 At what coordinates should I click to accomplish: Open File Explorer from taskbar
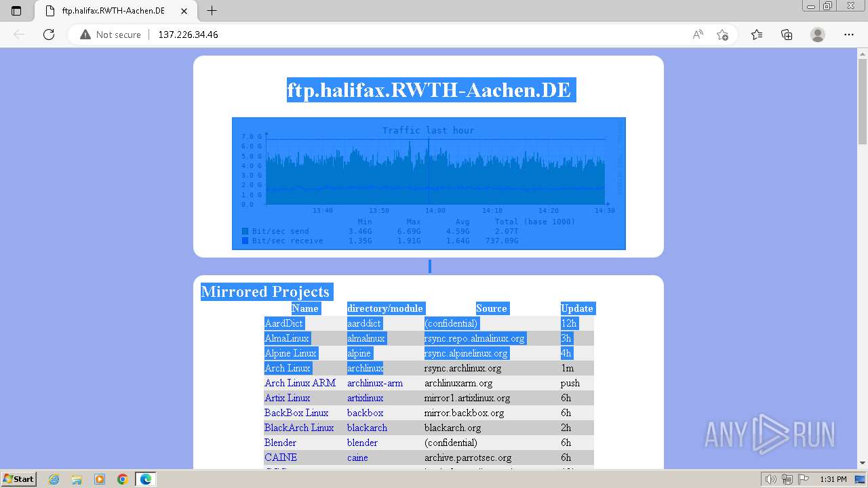[x=77, y=479]
